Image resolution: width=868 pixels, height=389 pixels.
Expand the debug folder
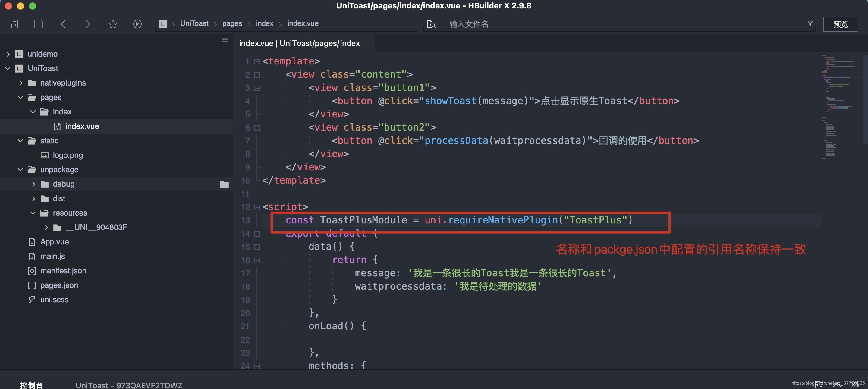coord(33,184)
